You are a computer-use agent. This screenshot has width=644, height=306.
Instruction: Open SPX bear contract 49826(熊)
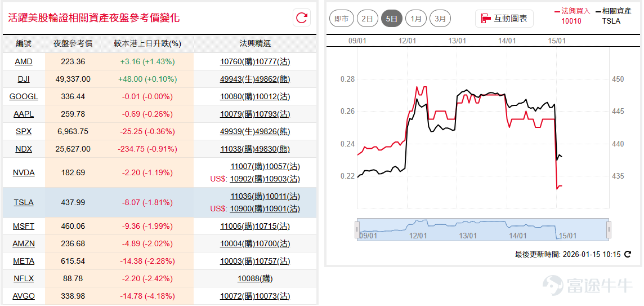(x=272, y=132)
